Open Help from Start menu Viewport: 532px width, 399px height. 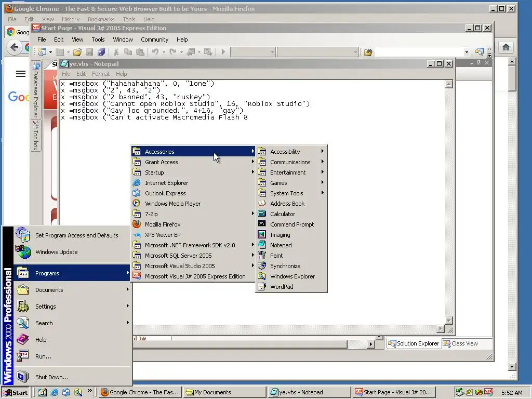point(72,340)
